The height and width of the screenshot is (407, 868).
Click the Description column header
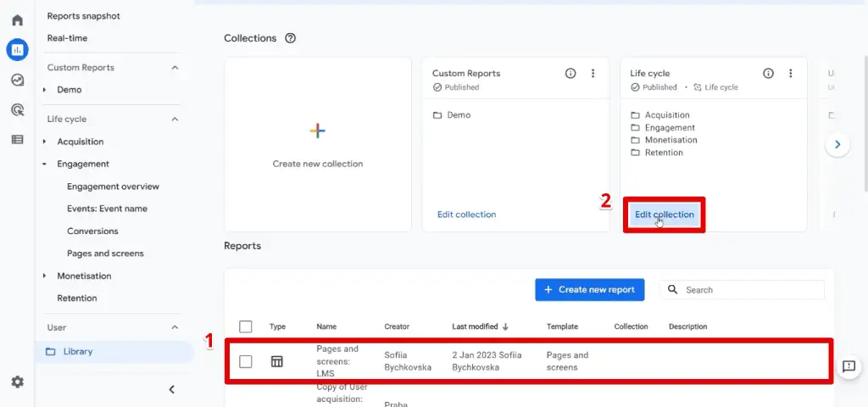pos(687,326)
